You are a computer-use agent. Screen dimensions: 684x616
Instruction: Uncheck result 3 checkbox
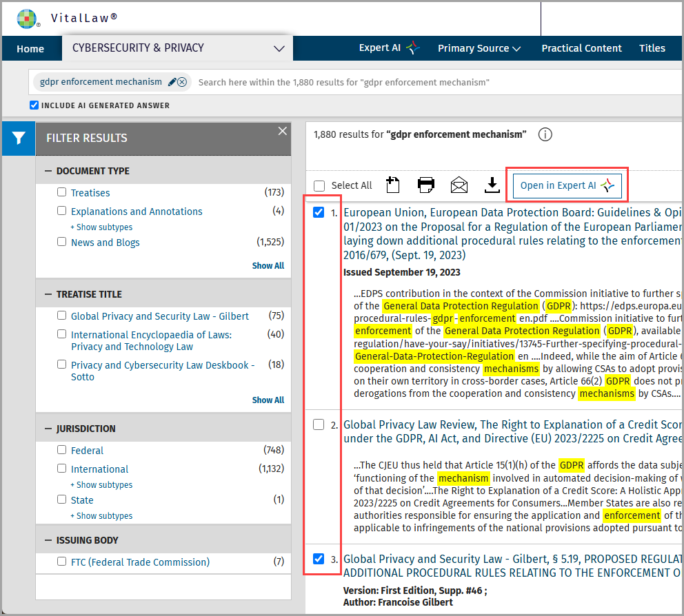click(x=319, y=559)
